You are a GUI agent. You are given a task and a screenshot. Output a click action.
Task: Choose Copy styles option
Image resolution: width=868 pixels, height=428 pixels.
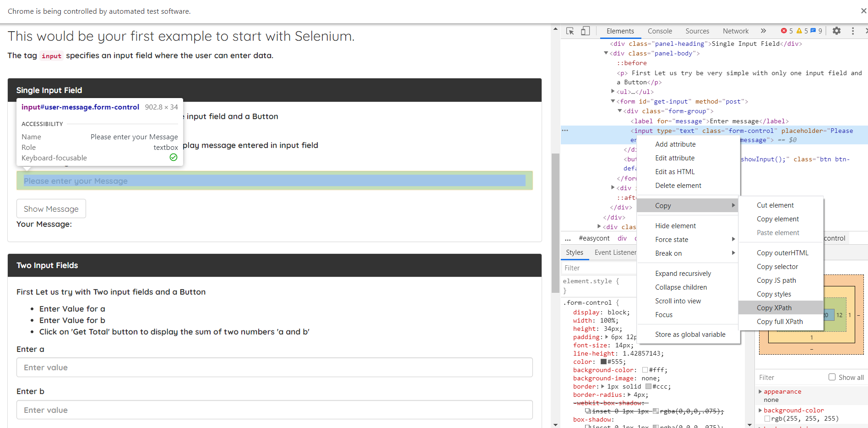781,294
